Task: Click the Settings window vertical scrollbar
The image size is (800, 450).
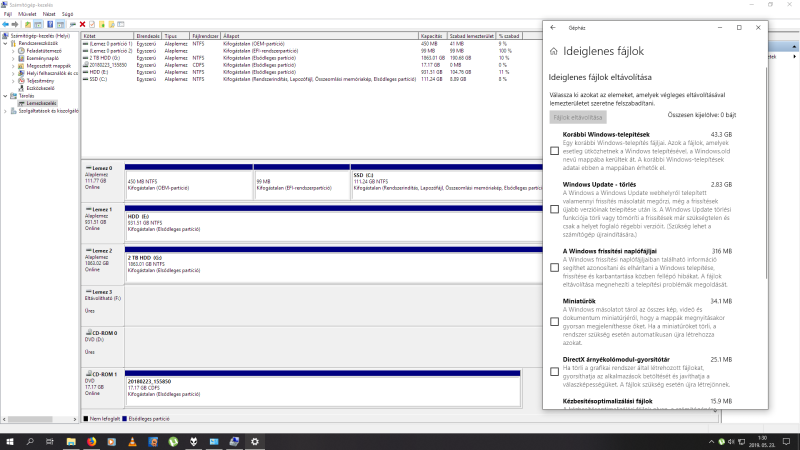Action: [x=766, y=173]
